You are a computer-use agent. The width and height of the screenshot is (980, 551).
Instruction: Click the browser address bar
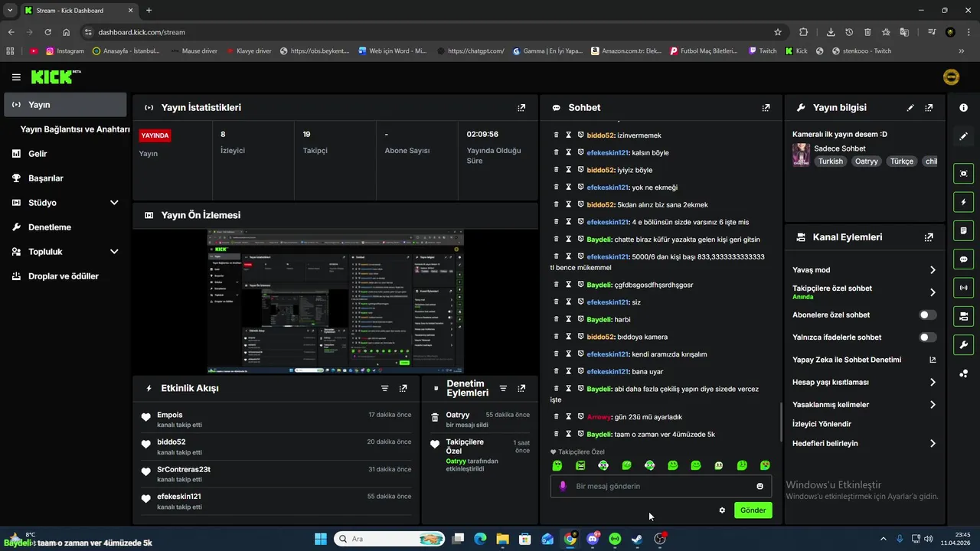click(x=433, y=32)
